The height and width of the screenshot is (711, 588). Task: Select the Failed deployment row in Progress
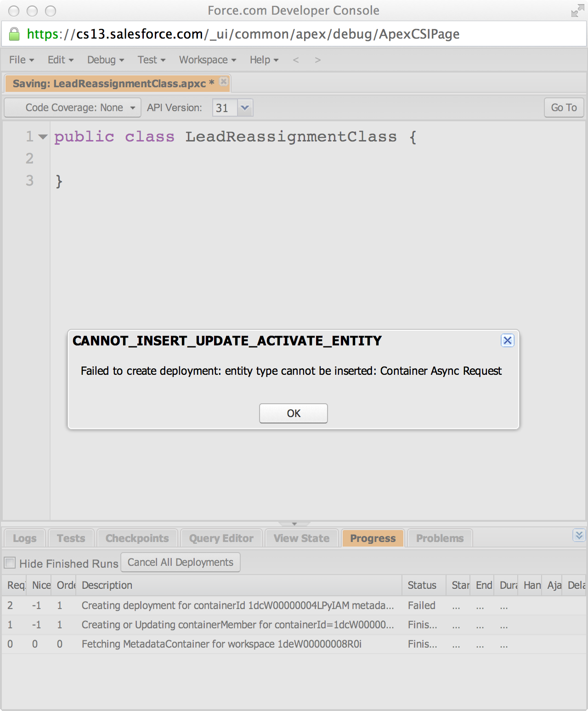[x=237, y=605]
